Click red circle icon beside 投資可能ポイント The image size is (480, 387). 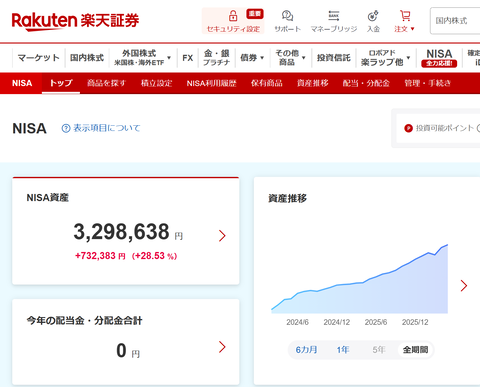point(408,128)
